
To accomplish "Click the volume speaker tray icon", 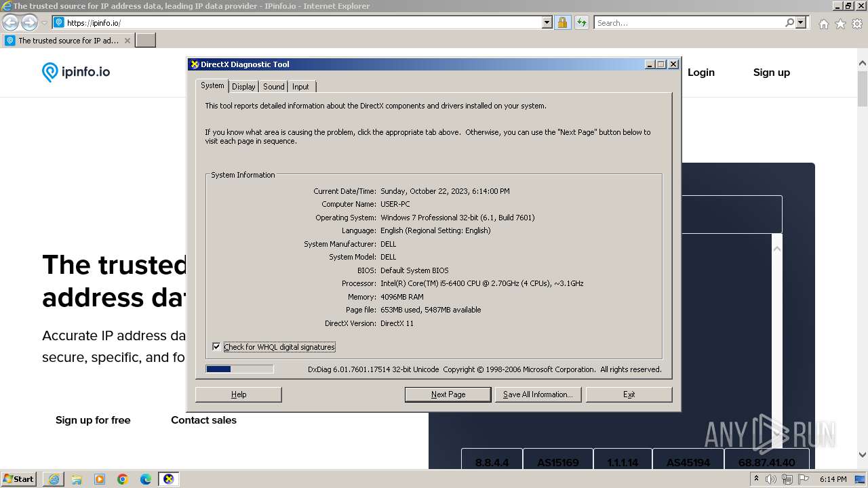I will click(772, 479).
